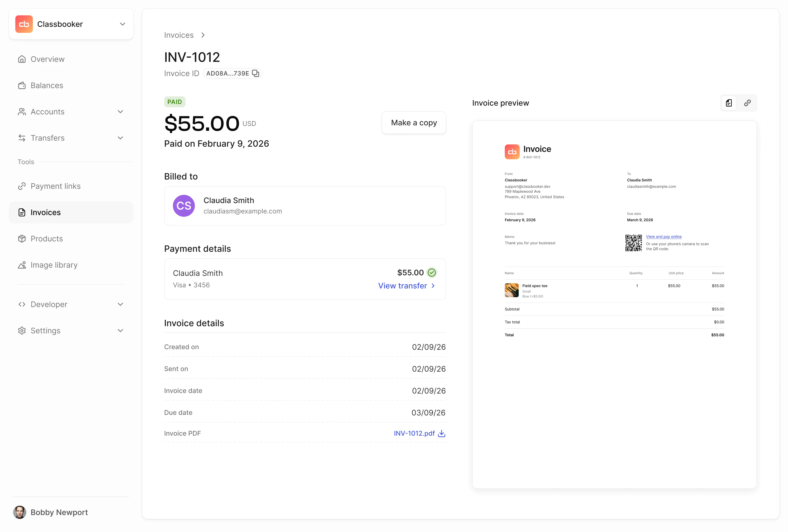Go to Products in the sidebar
788x532 pixels.
47,239
